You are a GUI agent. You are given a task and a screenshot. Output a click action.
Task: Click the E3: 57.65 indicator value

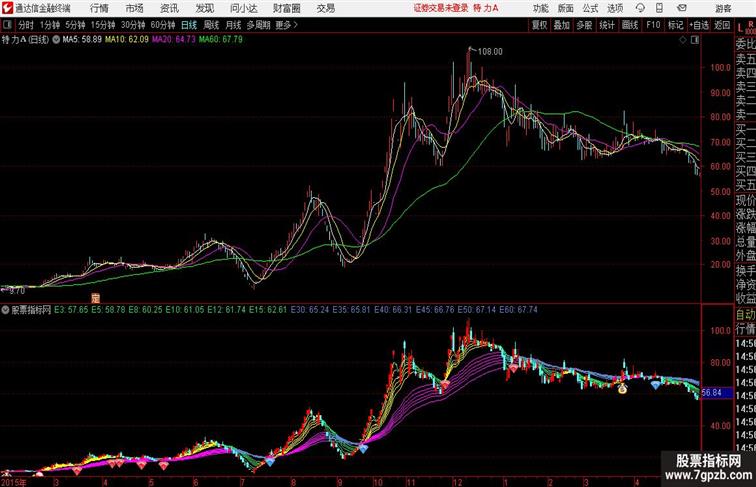click(71, 310)
